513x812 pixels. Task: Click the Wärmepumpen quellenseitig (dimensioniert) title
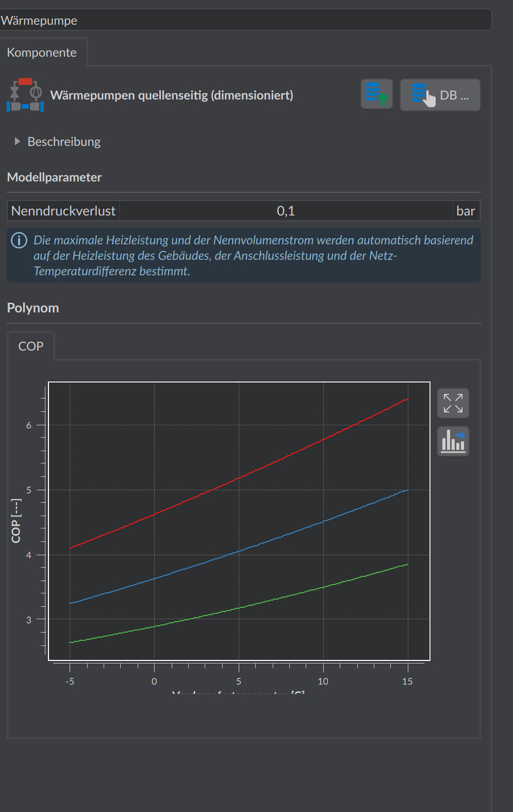(172, 95)
